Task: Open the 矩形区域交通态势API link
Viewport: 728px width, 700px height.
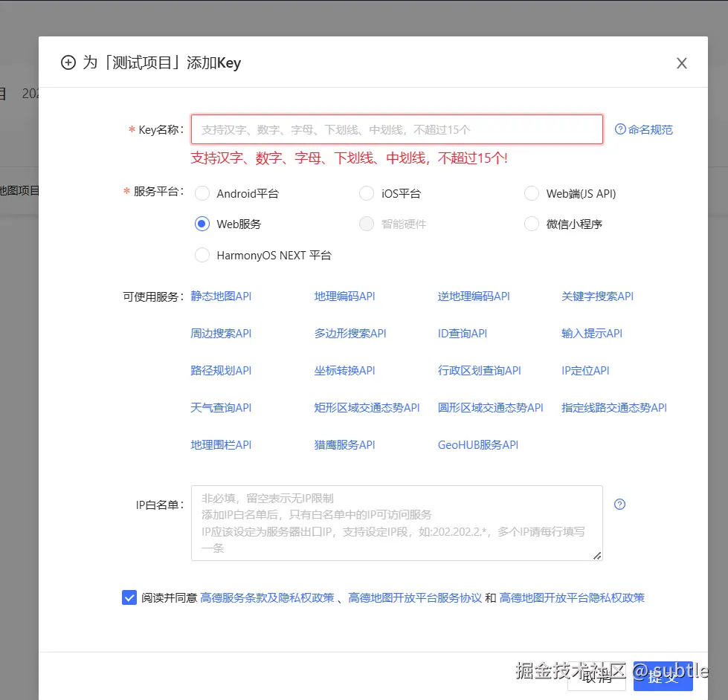Action: pos(367,408)
